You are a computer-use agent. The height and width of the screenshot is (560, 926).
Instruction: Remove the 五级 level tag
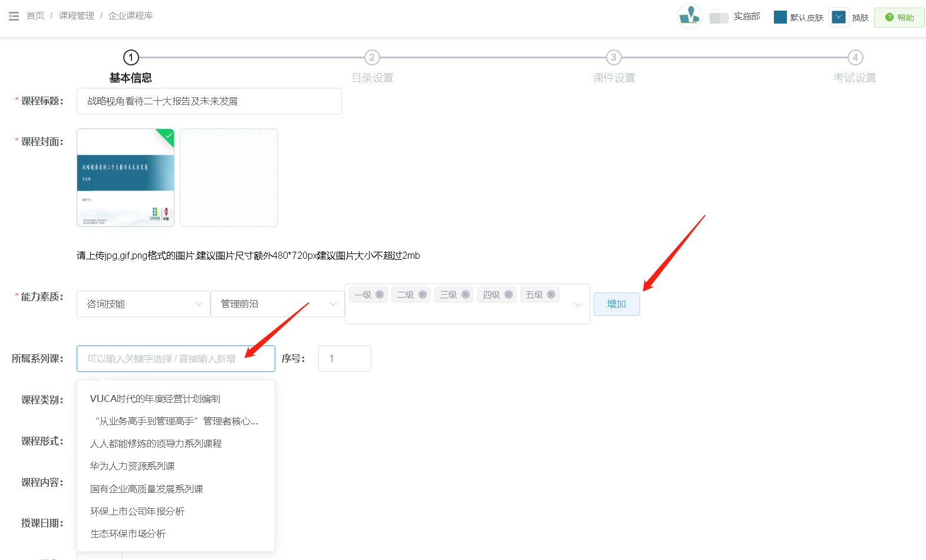pyautogui.click(x=551, y=295)
